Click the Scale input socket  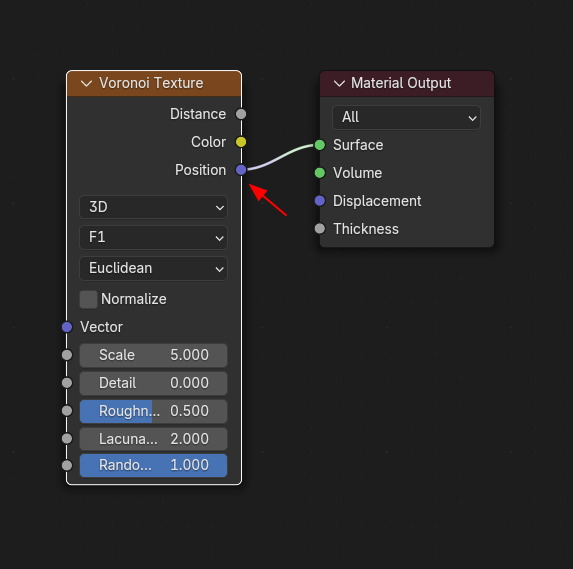[67, 355]
